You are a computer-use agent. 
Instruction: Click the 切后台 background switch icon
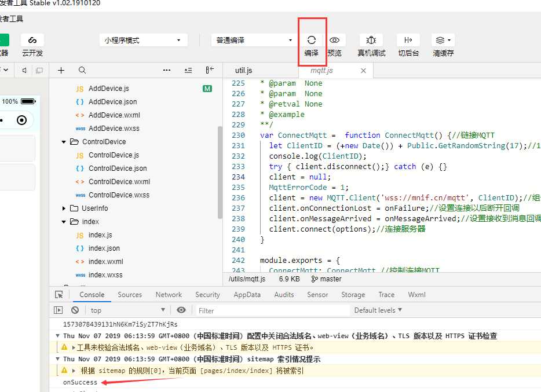point(408,40)
